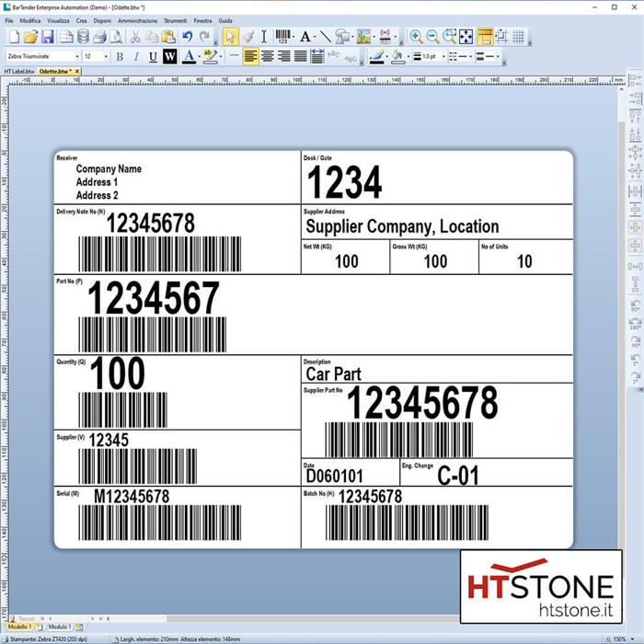644x644 pixels.
Task: Select the Text (A) creation tool
Action: pyautogui.click(x=305, y=37)
